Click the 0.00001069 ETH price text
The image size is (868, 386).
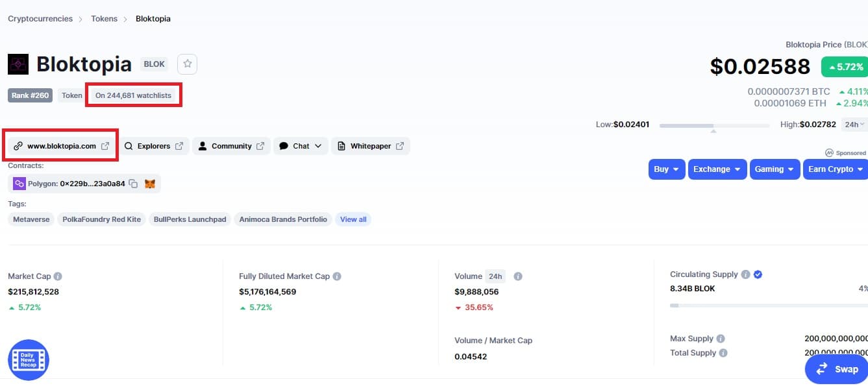click(x=790, y=103)
